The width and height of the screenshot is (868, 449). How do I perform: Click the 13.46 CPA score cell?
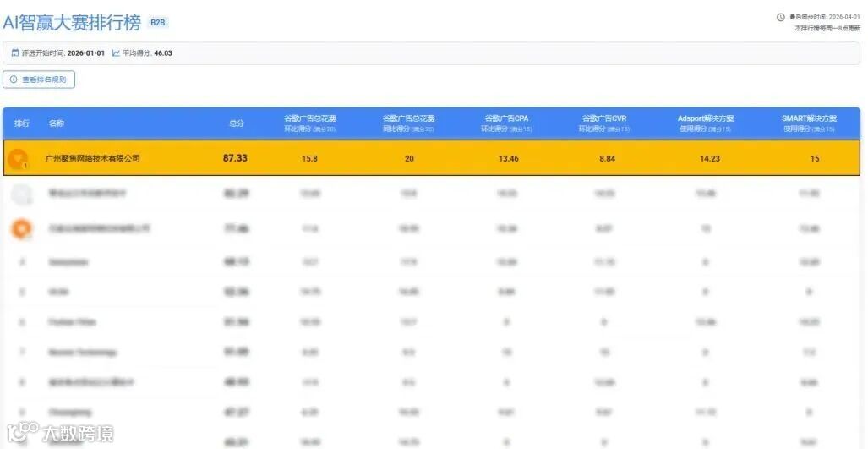(508, 159)
